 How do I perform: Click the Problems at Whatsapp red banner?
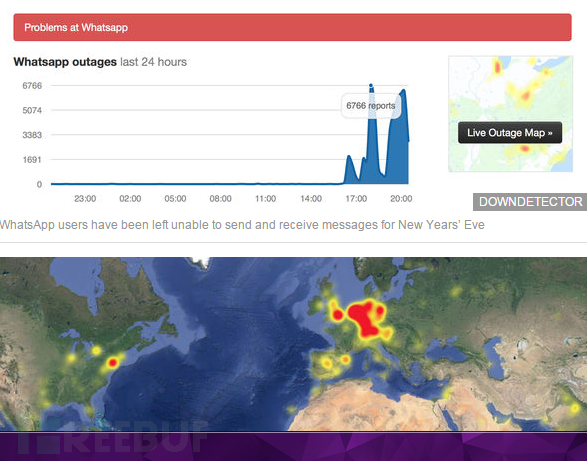(292, 27)
